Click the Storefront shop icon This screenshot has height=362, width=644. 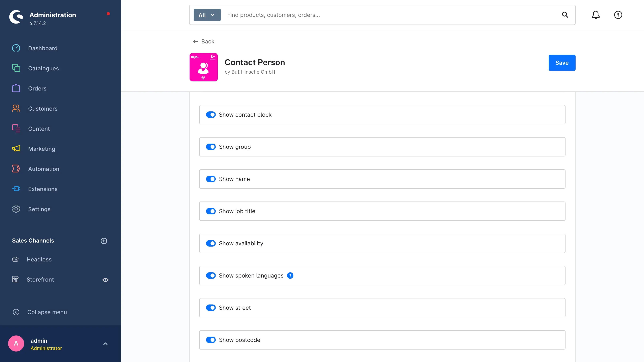(15, 279)
